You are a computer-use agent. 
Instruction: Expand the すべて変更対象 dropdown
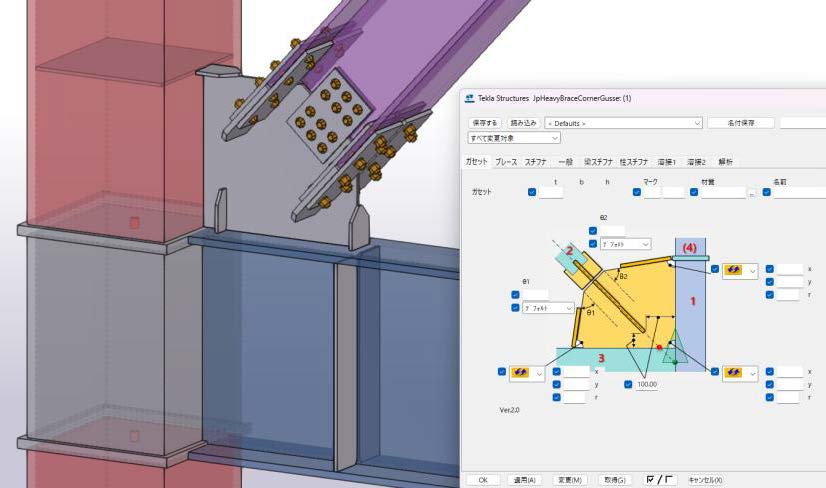514,138
